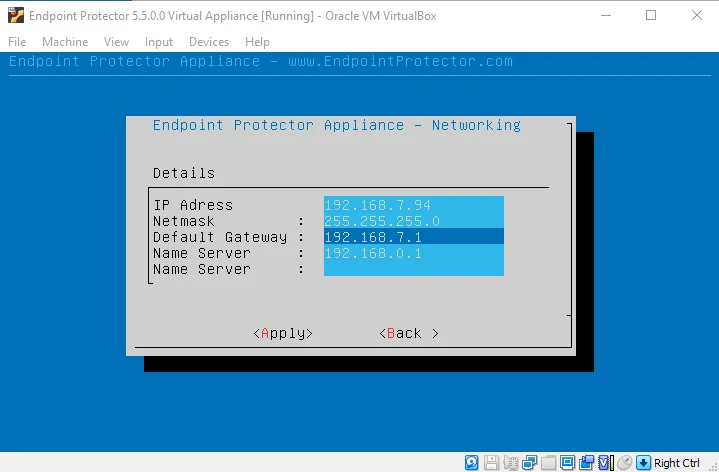Close the VirtualBox window
This screenshot has height=472, width=719.
pyautogui.click(x=697, y=15)
